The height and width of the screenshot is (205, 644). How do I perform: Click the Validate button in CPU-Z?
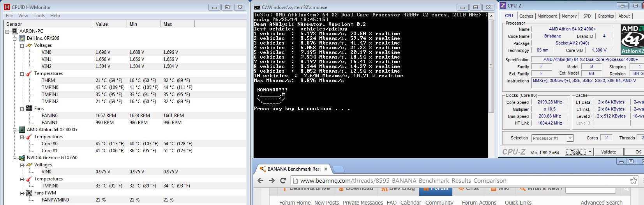[x=609, y=152]
